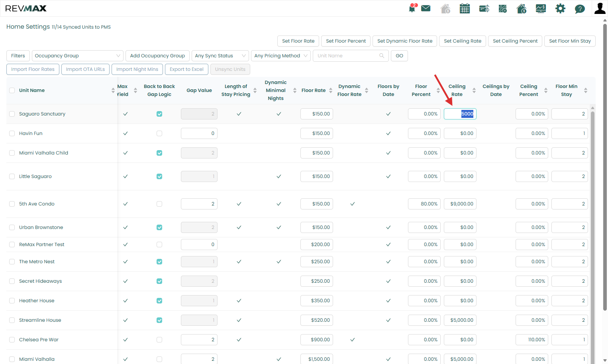Select the 5th Ave Condo row checkbox

pyautogui.click(x=12, y=204)
